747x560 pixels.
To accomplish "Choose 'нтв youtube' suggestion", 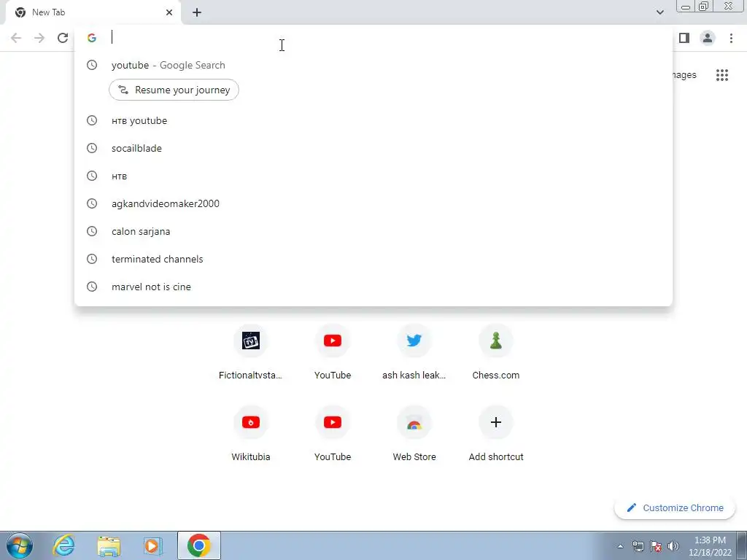I will (373, 120).
